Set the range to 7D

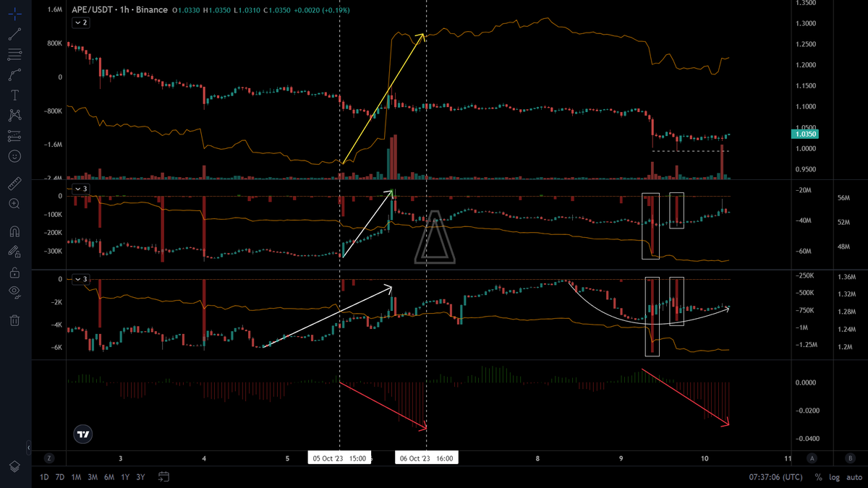[60, 477]
